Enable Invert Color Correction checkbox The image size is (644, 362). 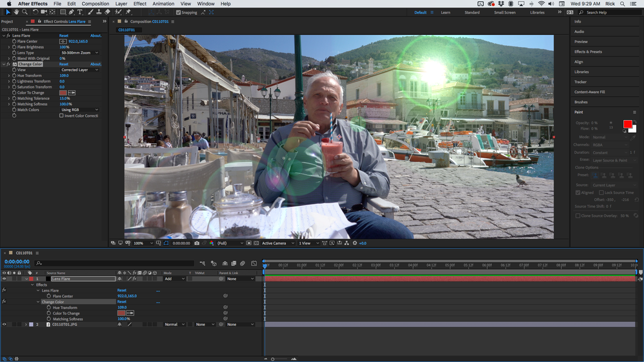tap(61, 116)
